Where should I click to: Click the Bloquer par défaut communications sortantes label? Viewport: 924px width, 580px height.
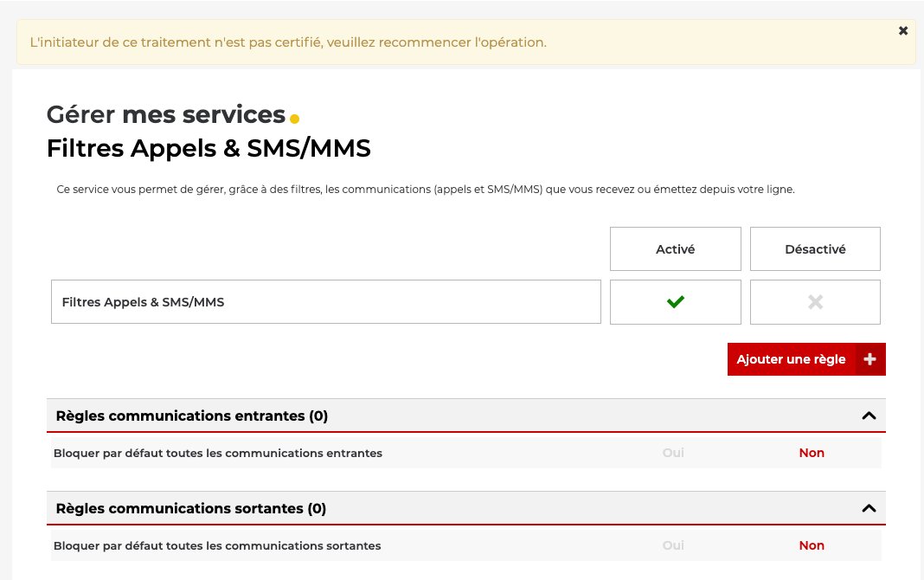(x=217, y=546)
